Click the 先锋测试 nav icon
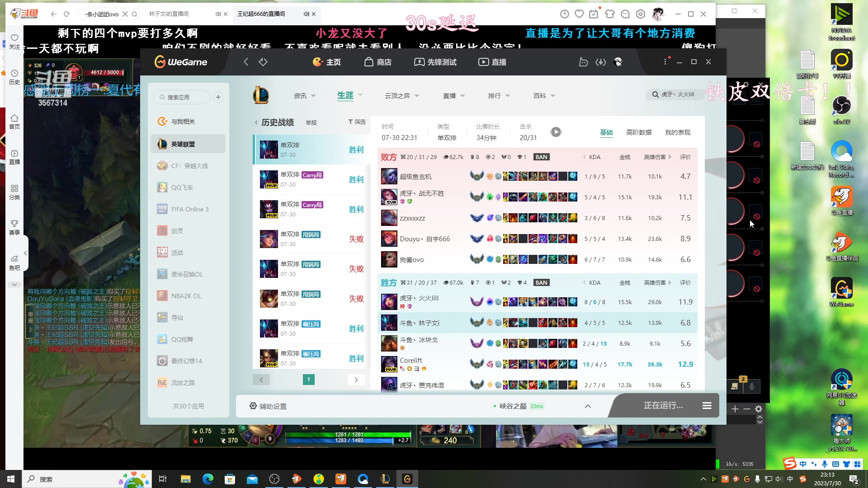 (x=419, y=62)
